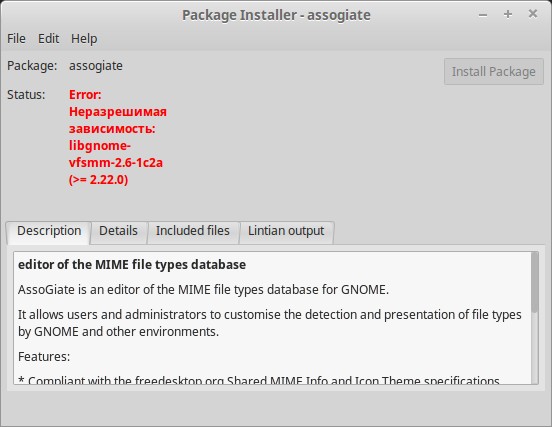Click the Install Package button
552x427 pixels.
pos(494,71)
